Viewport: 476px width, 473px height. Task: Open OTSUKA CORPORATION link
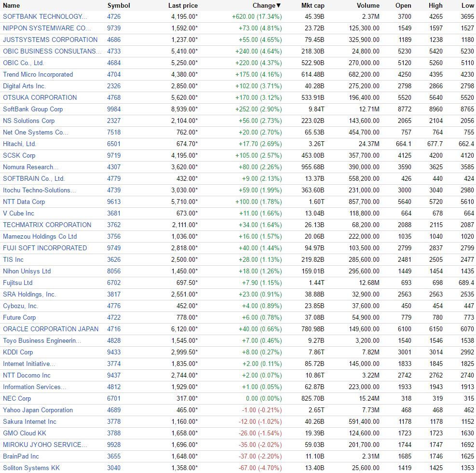[x=40, y=97]
